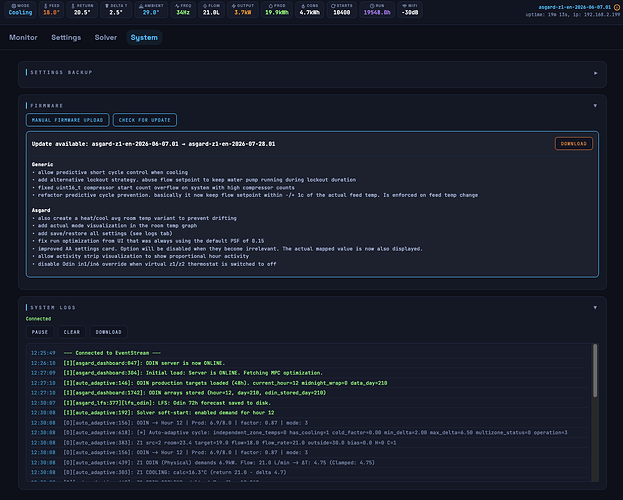Click 'allow activity strip visualization' changelog line
This screenshot has width=623, height=500.
point(140,256)
